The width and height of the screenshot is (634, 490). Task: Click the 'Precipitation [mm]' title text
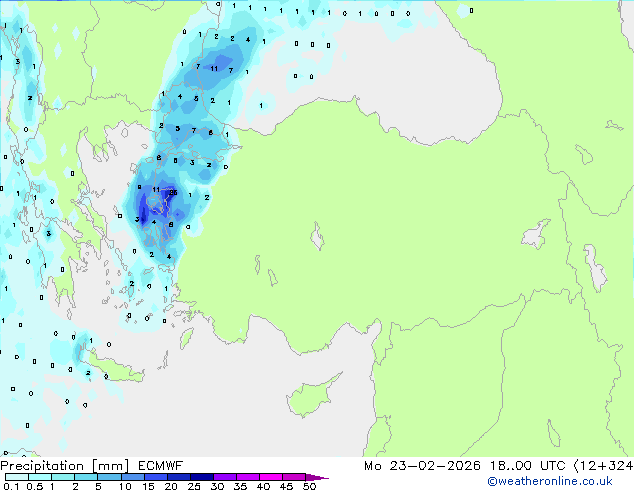[65, 466]
